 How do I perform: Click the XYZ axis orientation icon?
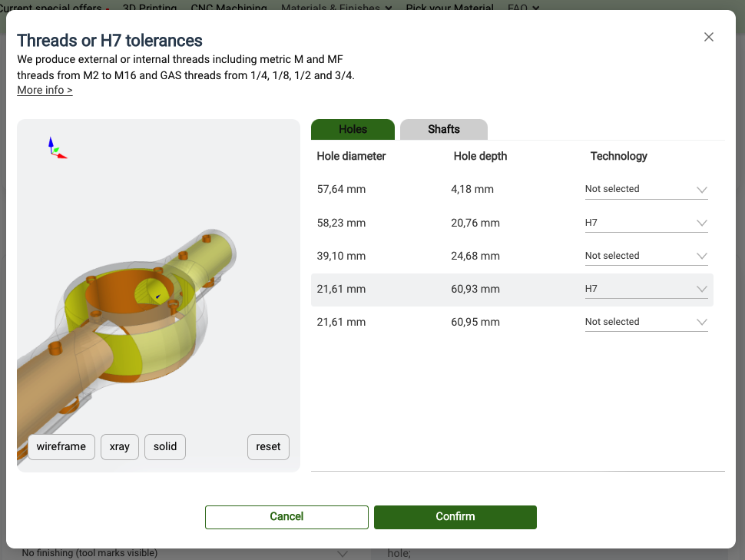[x=55, y=148]
